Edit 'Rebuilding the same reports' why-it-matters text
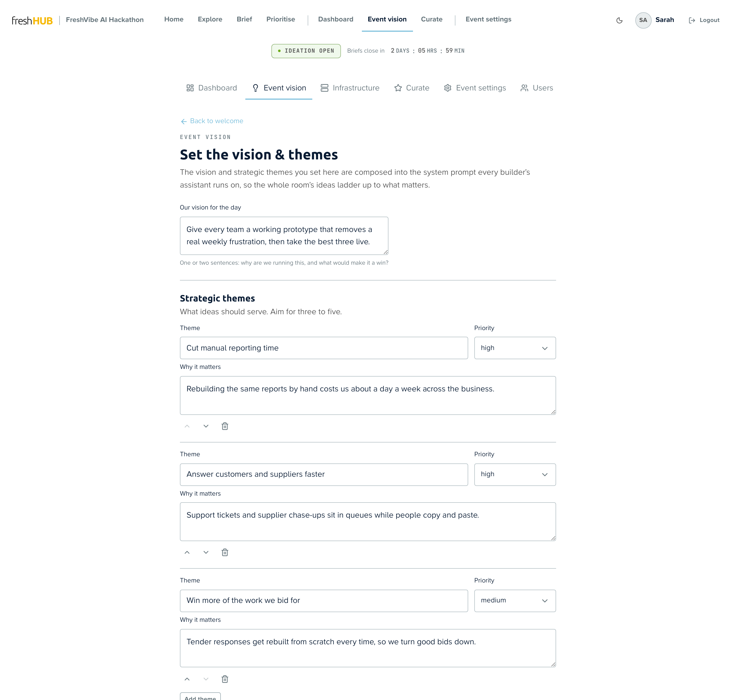This screenshot has width=736, height=700. [368, 395]
